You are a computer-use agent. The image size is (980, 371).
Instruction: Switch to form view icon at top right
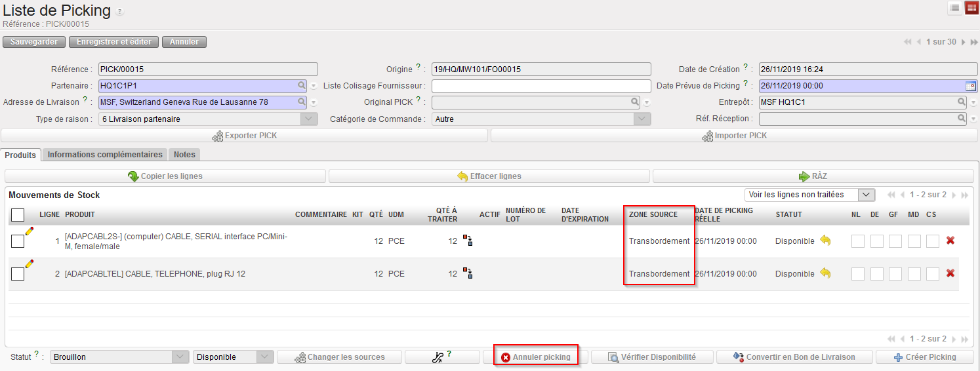point(971,8)
